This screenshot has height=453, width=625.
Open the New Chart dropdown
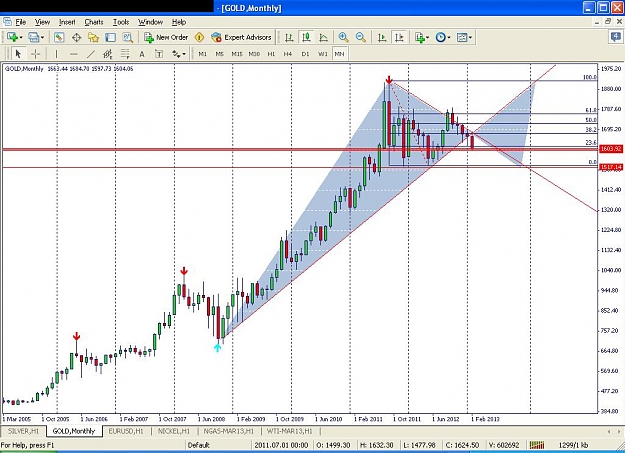pos(14,37)
